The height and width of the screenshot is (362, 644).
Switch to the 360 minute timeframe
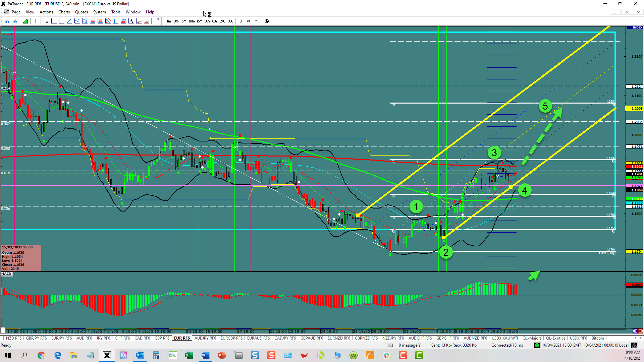(231, 21)
